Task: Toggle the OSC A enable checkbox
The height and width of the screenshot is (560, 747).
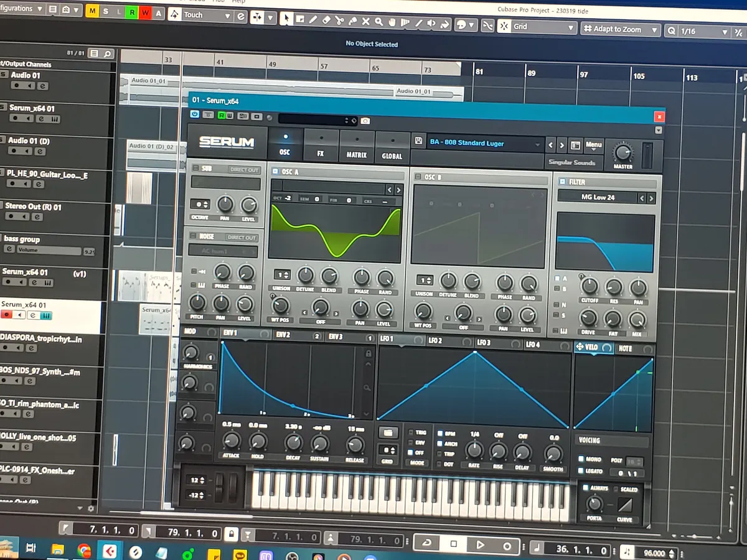Action: 275,170
